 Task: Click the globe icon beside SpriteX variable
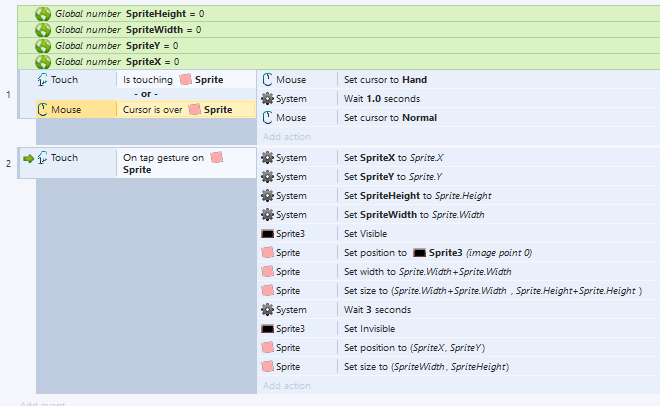pos(43,62)
